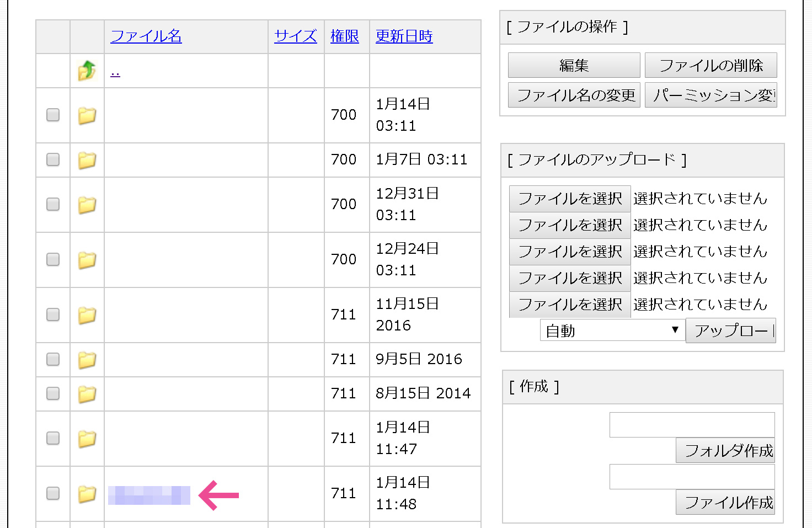Click the folder icon dated 11月15日 2016
Viewport: 812px width, 528px height.
pyautogui.click(x=87, y=315)
